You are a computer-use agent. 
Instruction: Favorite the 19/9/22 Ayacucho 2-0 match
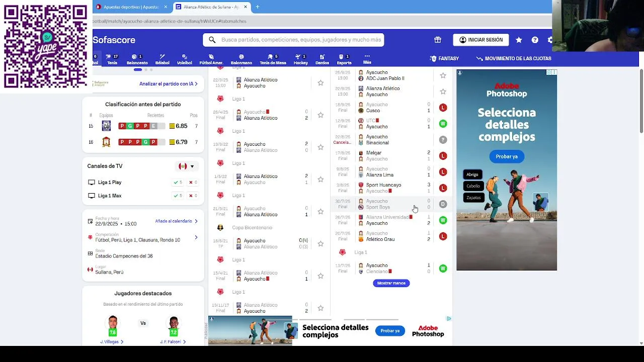coord(320,147)
